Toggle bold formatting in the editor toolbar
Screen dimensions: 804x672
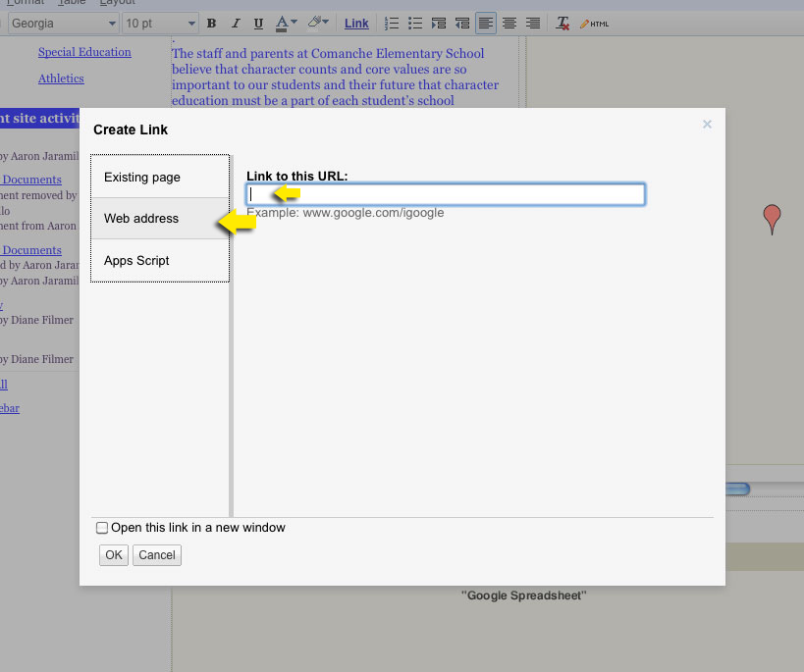[211, 24]
